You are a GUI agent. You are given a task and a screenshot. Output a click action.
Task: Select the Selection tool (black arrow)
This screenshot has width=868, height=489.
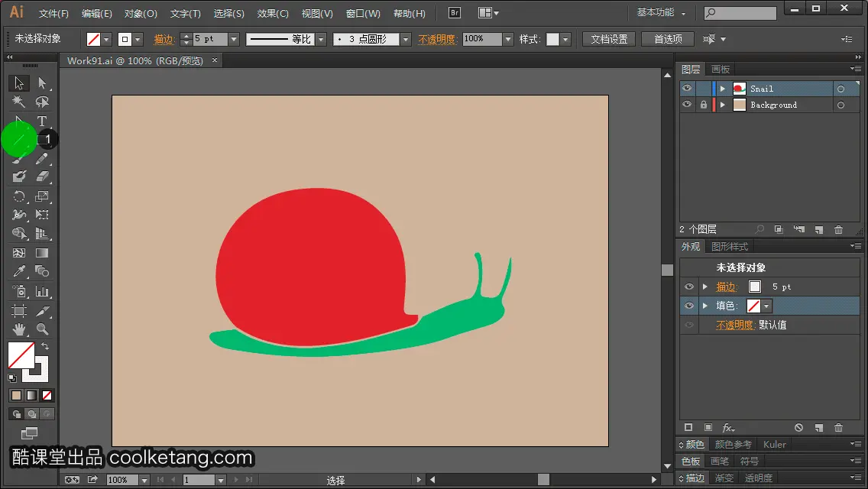click(19, 83)
